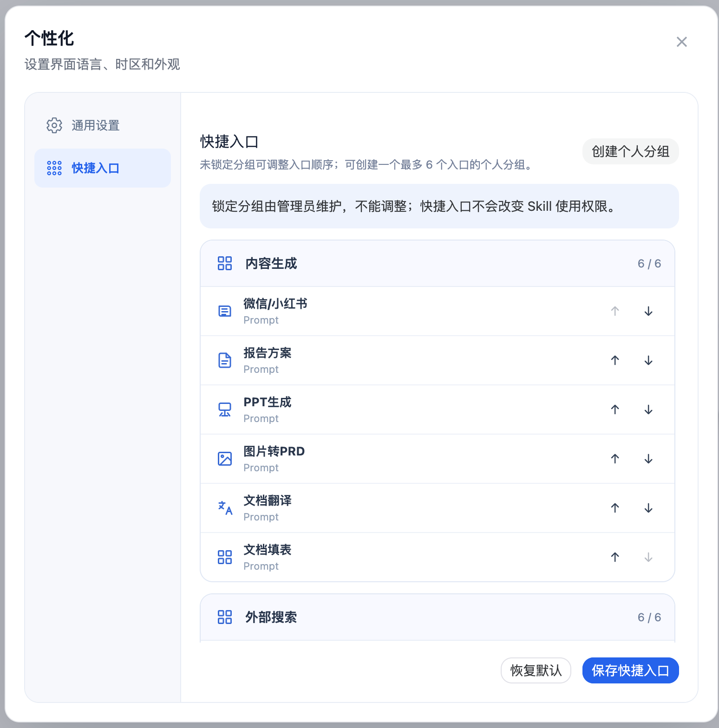Click the 内容生成 group title
Screen dimensions: 719x728
tap(271, 263)
